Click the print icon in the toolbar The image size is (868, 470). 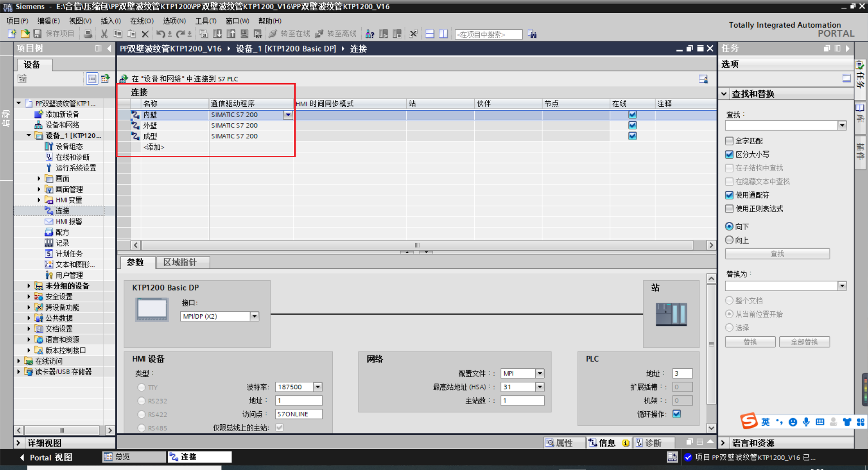[88, 34]
